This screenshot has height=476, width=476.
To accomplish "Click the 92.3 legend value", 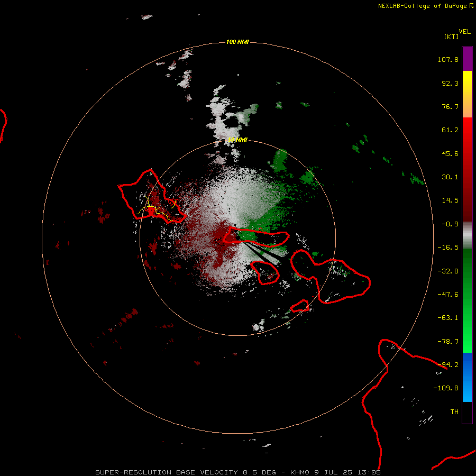I will [450, 83].
